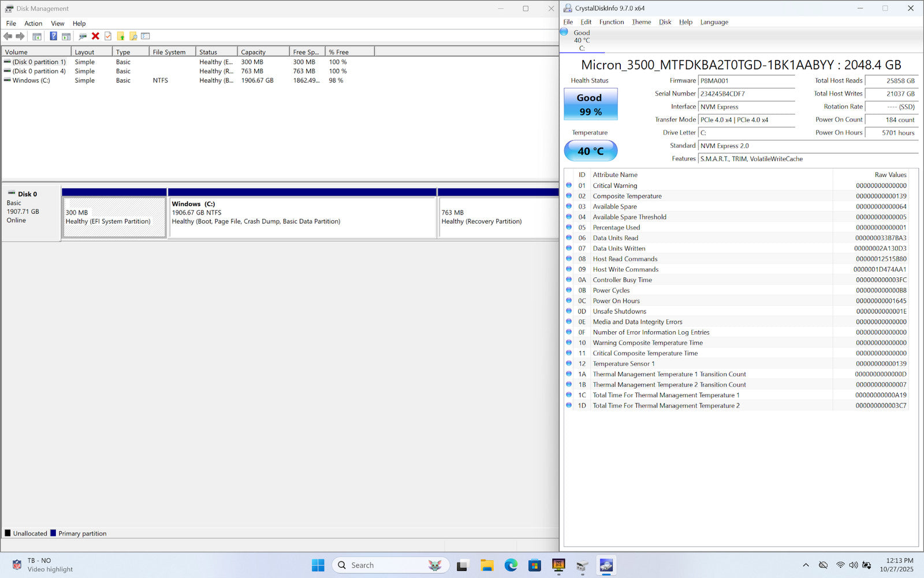Click the Connect drive toolbar icon
The width and height of the screenshot is (924, 578).
(83, 36)
